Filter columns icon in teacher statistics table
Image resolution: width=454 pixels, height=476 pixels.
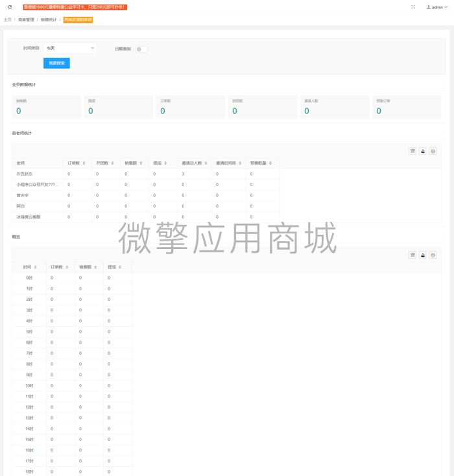point(412,151)
